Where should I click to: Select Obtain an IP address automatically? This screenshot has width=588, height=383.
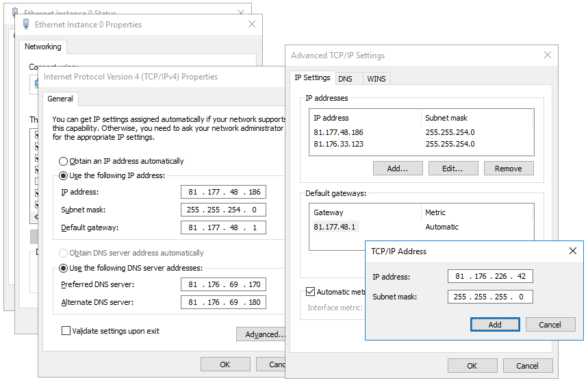tap(64, 162)
